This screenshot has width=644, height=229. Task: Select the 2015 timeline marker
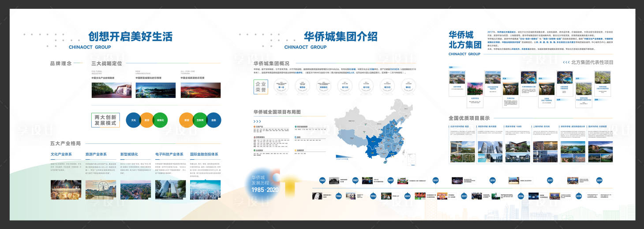click(x=492, y=180)
